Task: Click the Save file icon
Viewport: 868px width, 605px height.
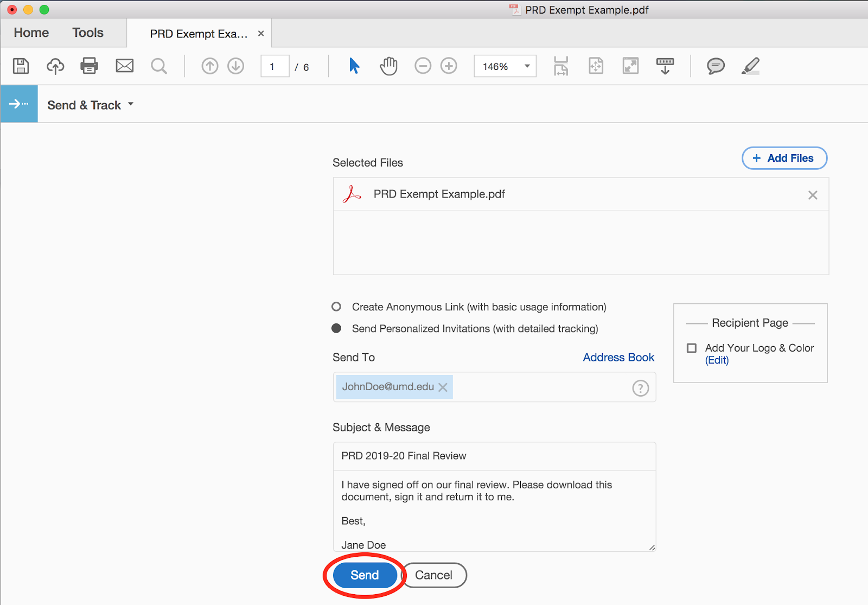Action: click(x=21, y=66)
